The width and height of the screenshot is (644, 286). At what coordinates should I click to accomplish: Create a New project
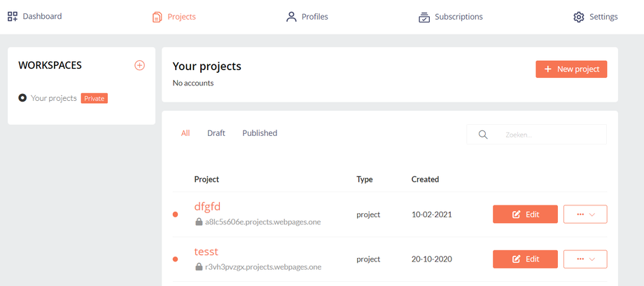pos(571,69)
